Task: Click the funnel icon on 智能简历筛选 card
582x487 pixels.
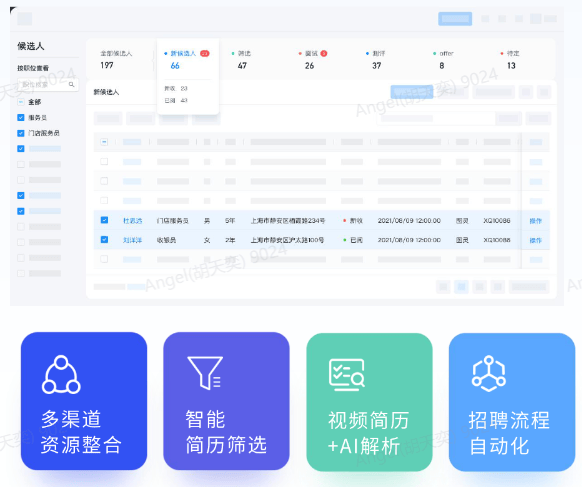Action: pos(205,373)
